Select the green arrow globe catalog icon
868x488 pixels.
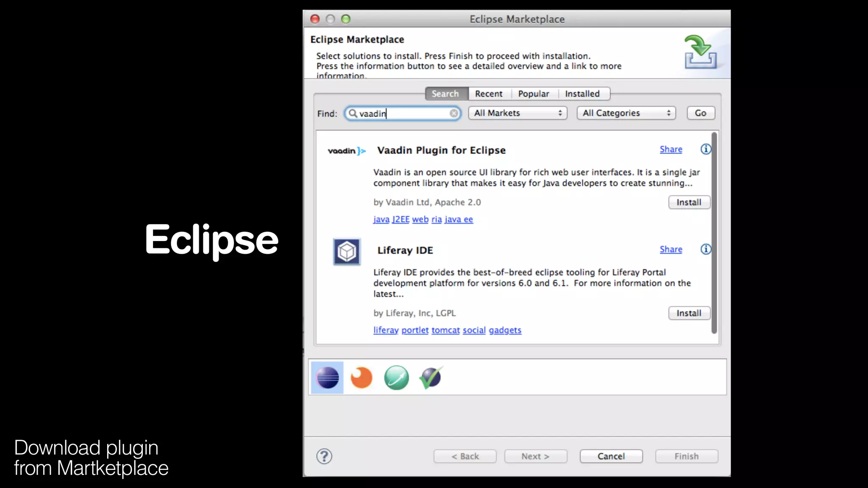tap(396, 377)
